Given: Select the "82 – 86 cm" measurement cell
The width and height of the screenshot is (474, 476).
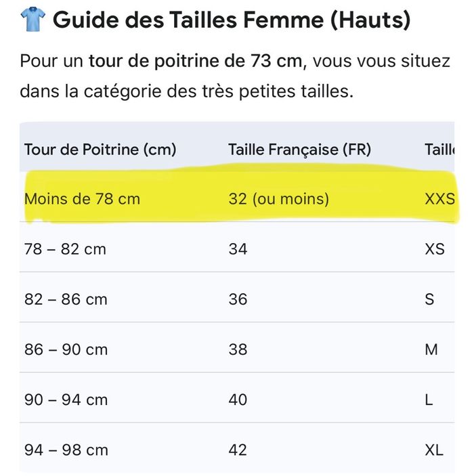Looking at the screenshot, I should click(66, 299).
